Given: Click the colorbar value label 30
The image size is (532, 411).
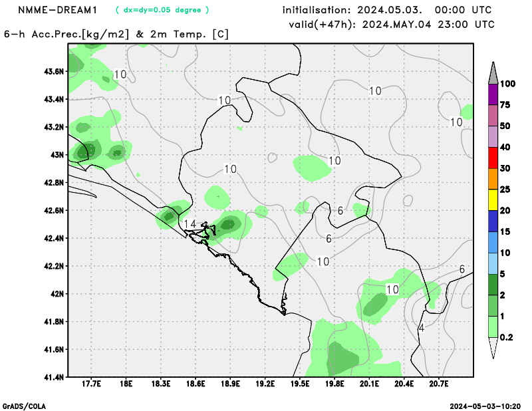Looking at the screenshot, I should 505,168.
